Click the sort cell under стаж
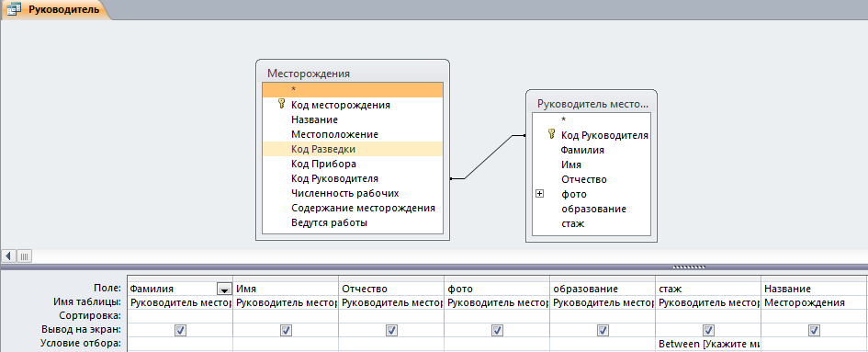Image resolution: width=868 pixels, height=352 pixels. 708,316
